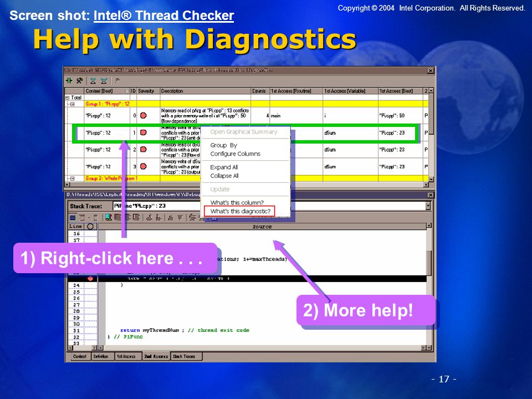Click the flag icon in the Diagnostics toolbar
The width and height of the screenshot is (532, 399).
tap(117, 81)
